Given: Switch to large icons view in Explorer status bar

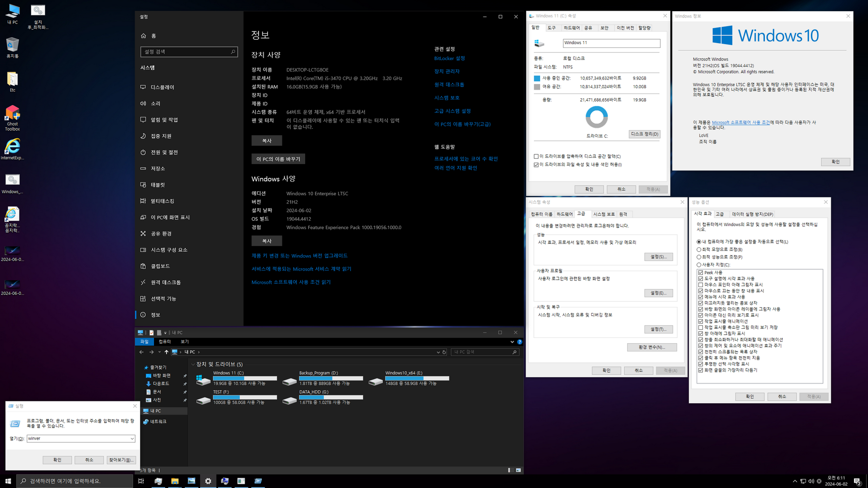Looking at the screenshot, I should tap(518, 470).
